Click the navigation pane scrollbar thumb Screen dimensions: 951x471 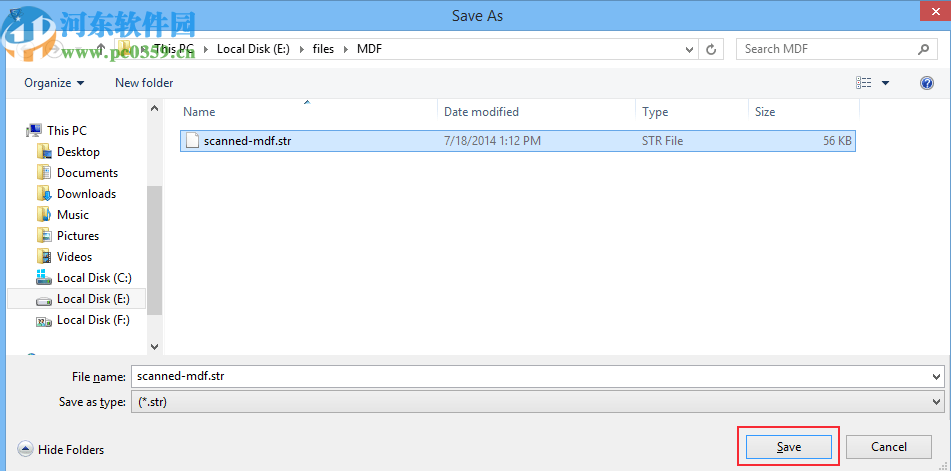(155, 250)
